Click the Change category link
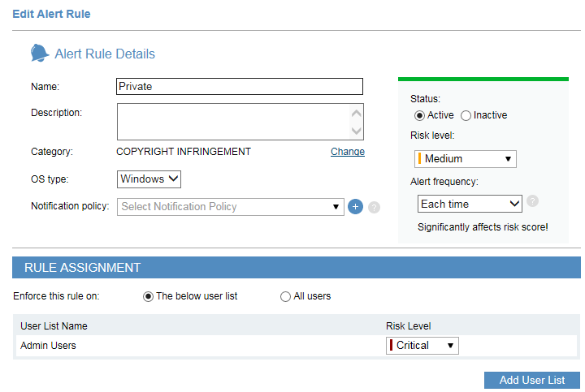 [347, 152]
